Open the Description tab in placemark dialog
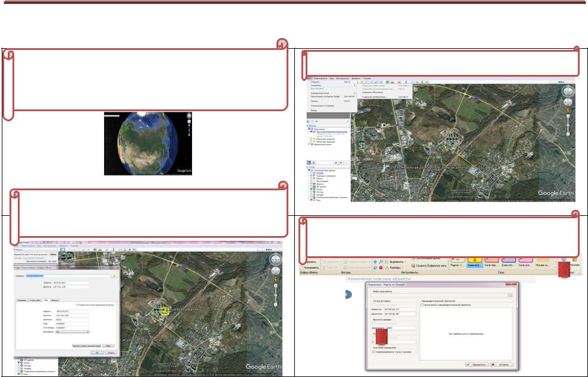The height and width of the screenshot is (377, 588). pyautogui.click(x=22, y=300)
